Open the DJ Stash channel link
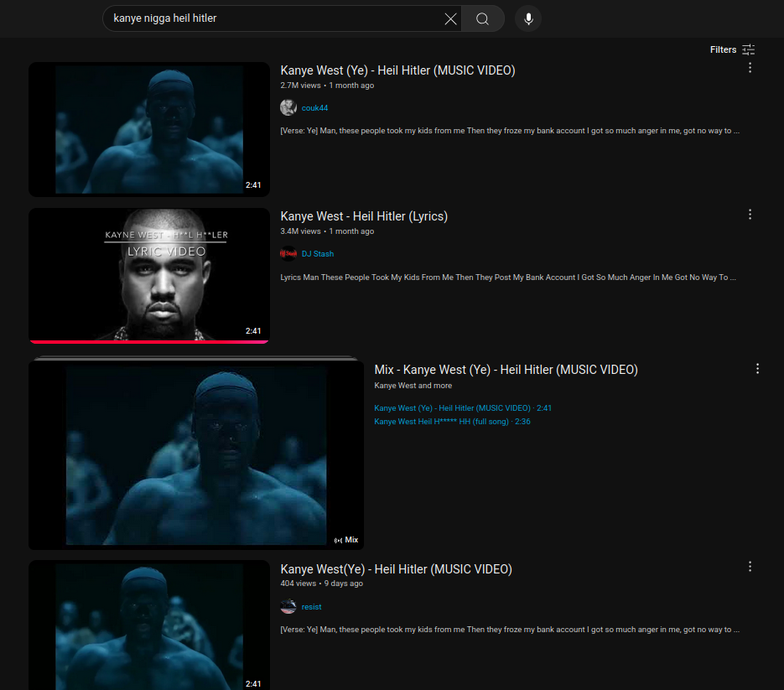This screenshot has width=784, height=690. [318, 254]
